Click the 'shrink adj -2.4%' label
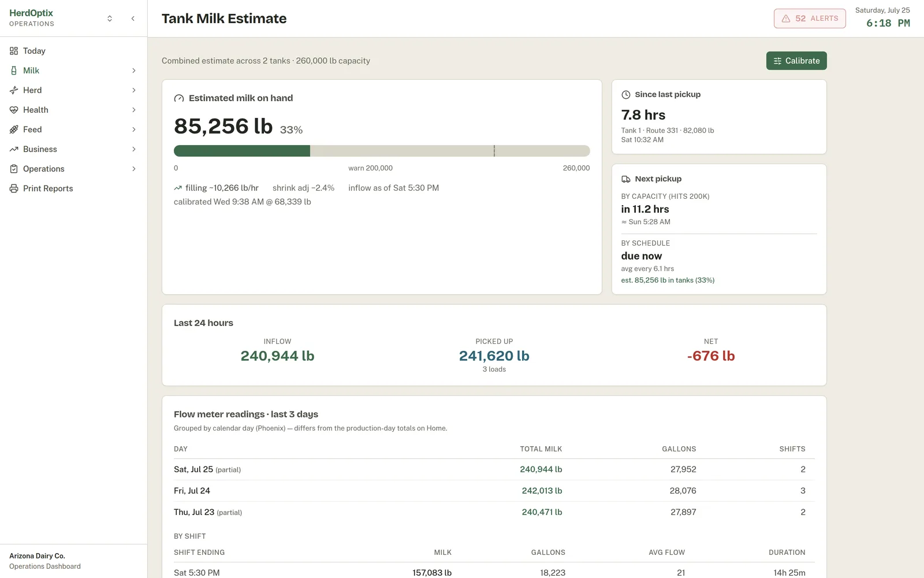The image size is (924, 578). point(303,188)
